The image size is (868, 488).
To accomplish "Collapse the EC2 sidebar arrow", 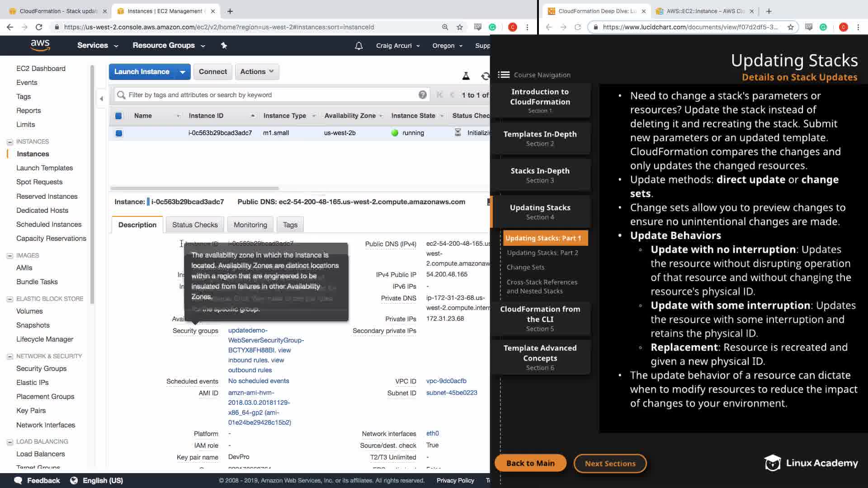I will pyautogui.click(x=101, y=99).
